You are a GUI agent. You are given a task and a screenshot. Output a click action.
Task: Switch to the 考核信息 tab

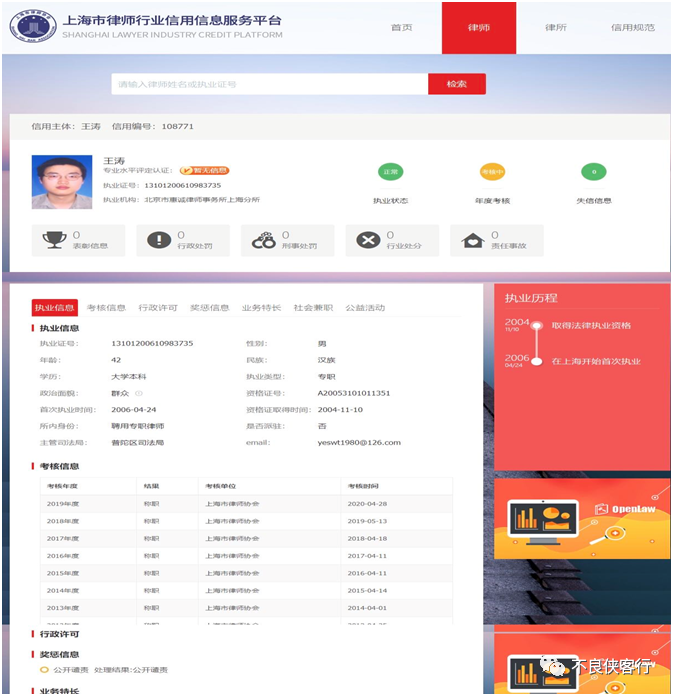click(x=106, y=308)
